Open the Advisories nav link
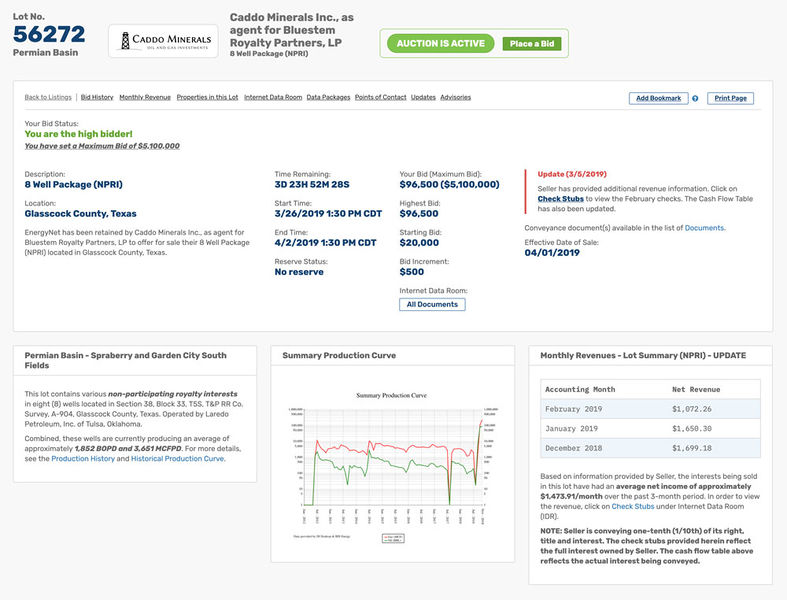The image size is (787, 600). tap(456, 97)
